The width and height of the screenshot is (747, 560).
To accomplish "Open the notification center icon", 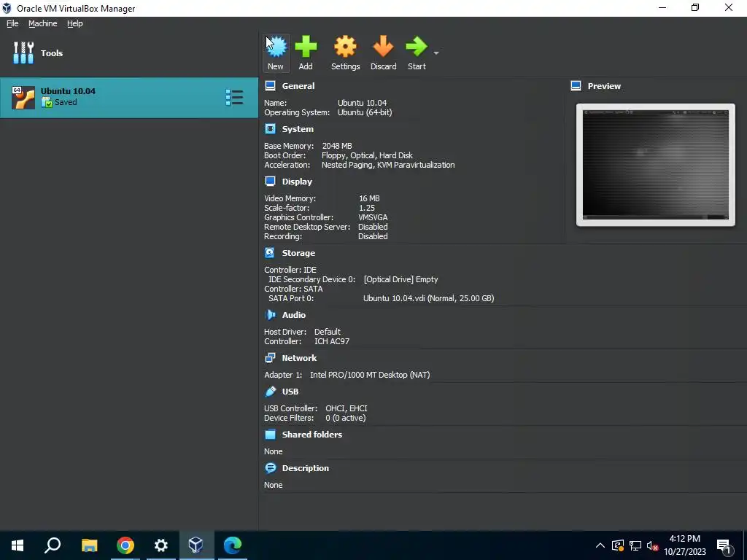I will coord(724,545).
